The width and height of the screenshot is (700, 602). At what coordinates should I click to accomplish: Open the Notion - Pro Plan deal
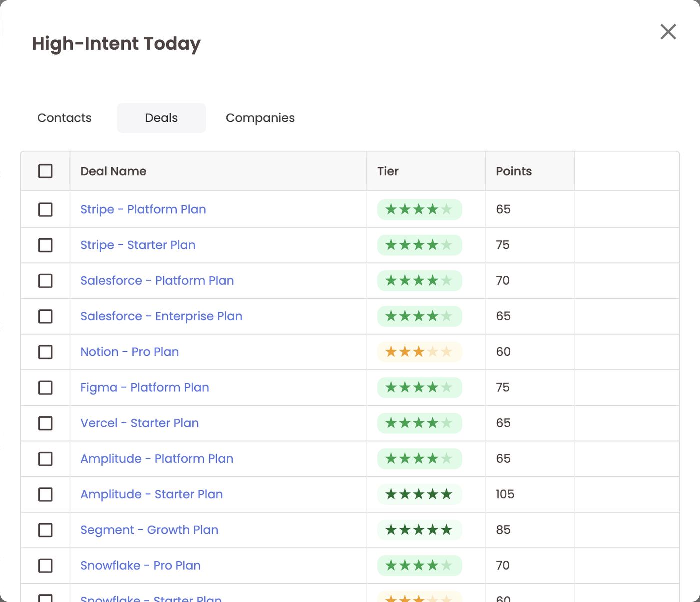click(x=130, y=352)
